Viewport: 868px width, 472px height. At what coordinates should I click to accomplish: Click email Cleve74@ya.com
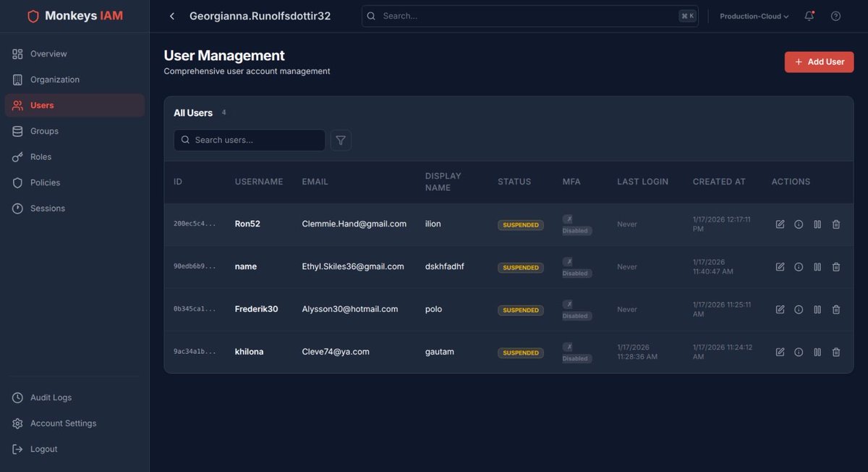(336, 352)
